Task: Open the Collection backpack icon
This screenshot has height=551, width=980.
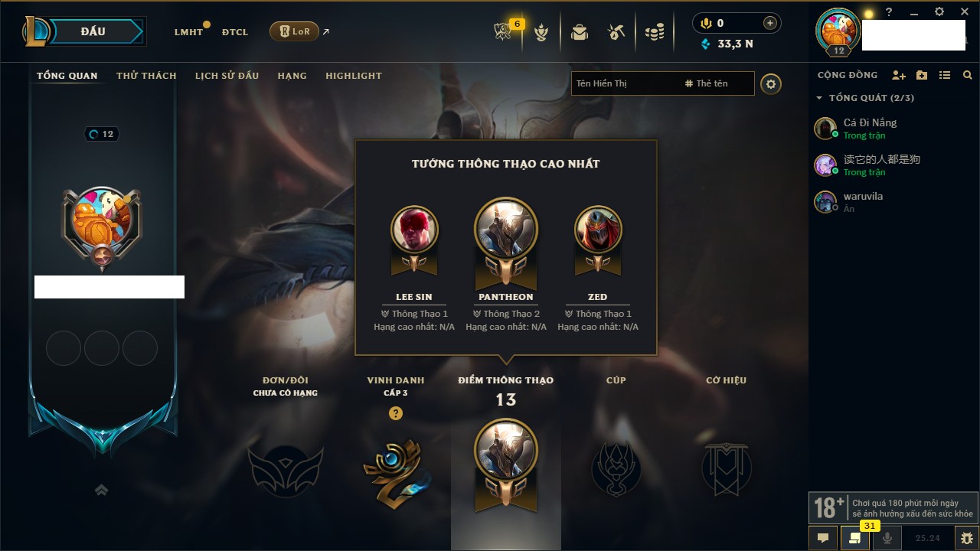Action: (x=580, y=32)
